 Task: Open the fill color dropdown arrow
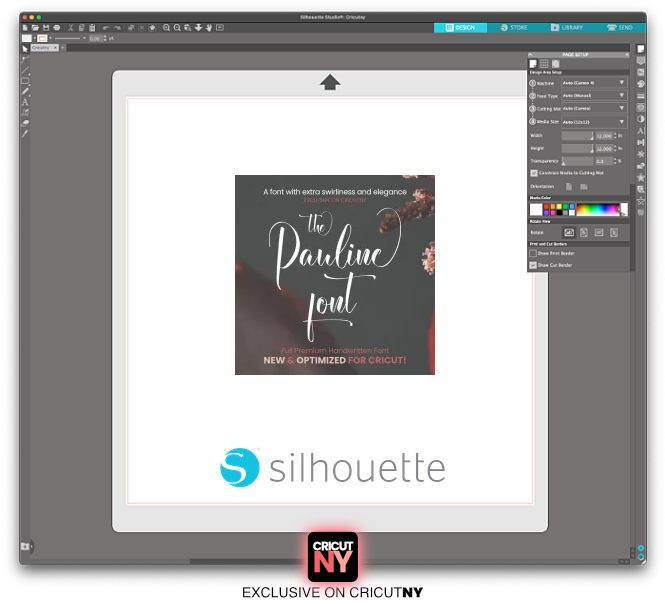[x=34, y=38]
